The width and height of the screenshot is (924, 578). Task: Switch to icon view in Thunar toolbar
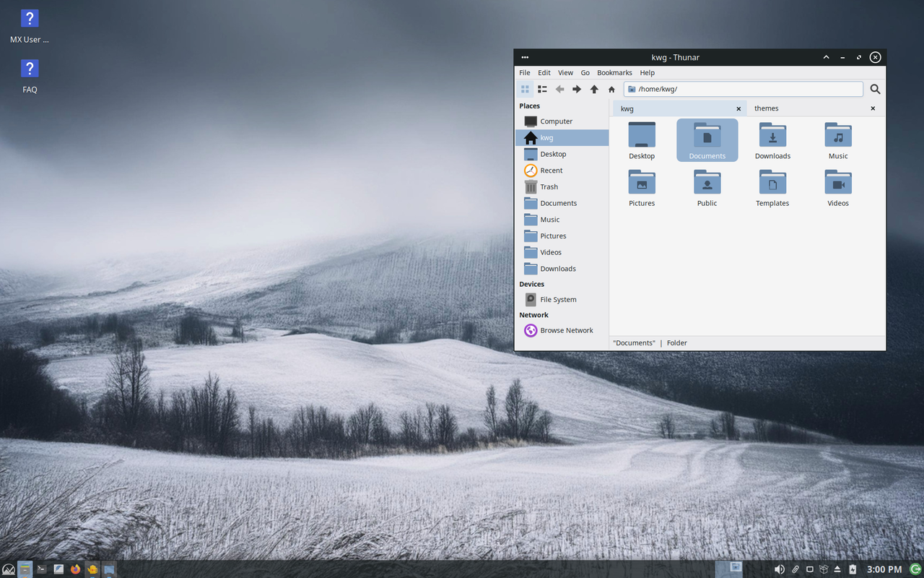(x=525, y=89)
